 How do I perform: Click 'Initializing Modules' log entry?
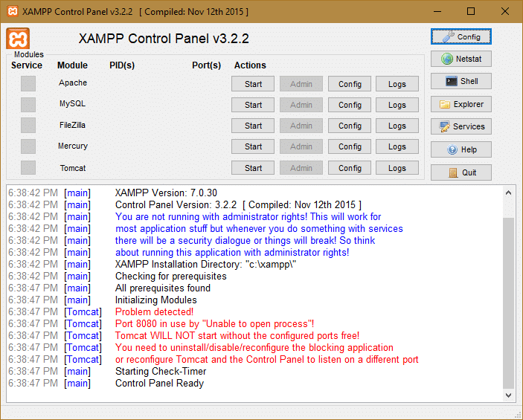[156, 300]
